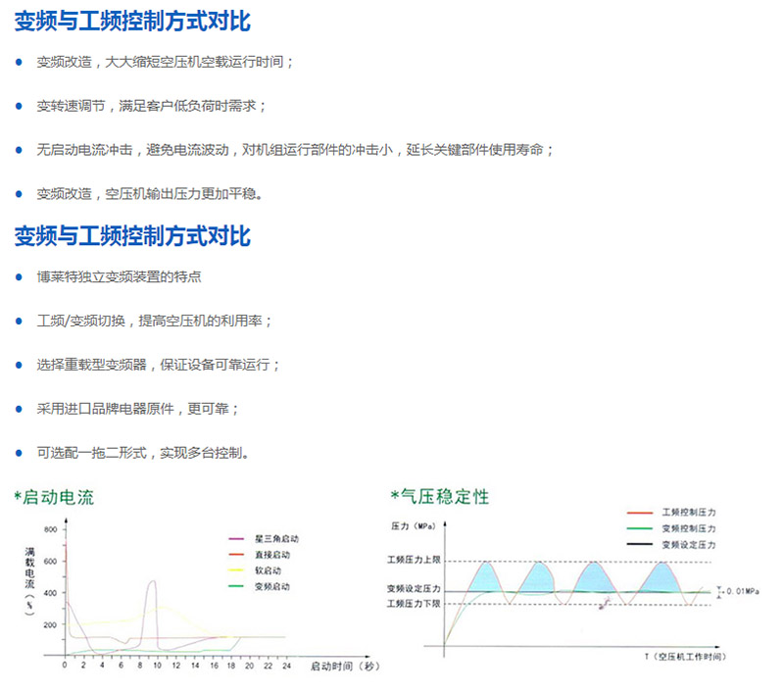Click the bullet text 变转速调节，满足客户低负荷时需求
This screenshot has height=693, width=784.
(x=151, y=106)
